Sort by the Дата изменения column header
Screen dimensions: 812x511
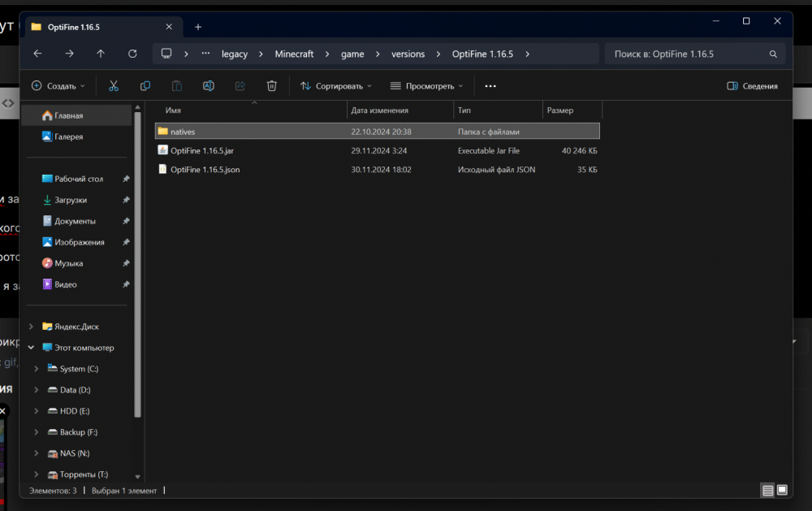tap(400, 110)
